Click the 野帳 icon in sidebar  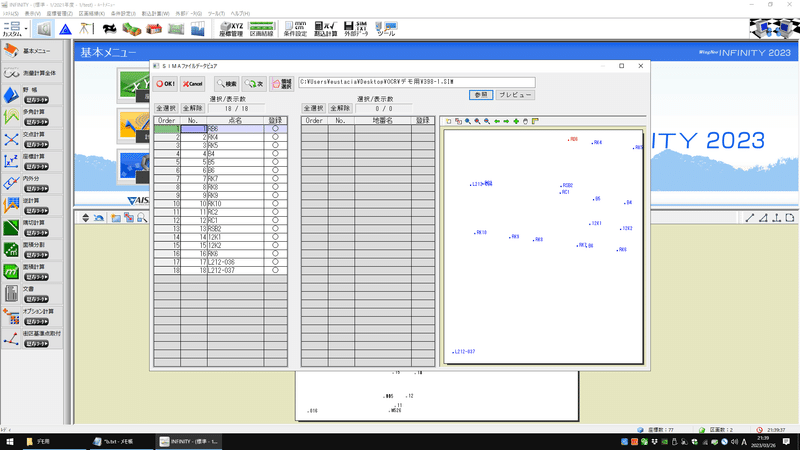(11, 95)
